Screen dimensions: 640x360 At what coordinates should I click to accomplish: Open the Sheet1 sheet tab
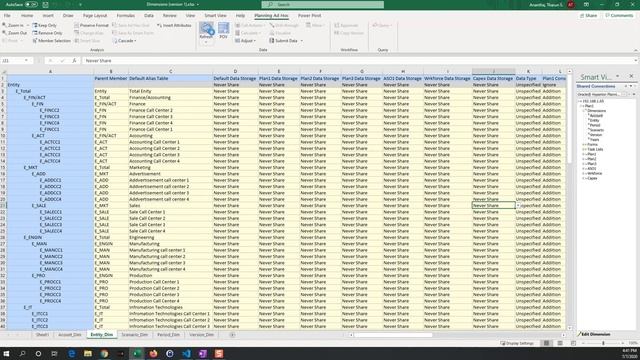42,335
